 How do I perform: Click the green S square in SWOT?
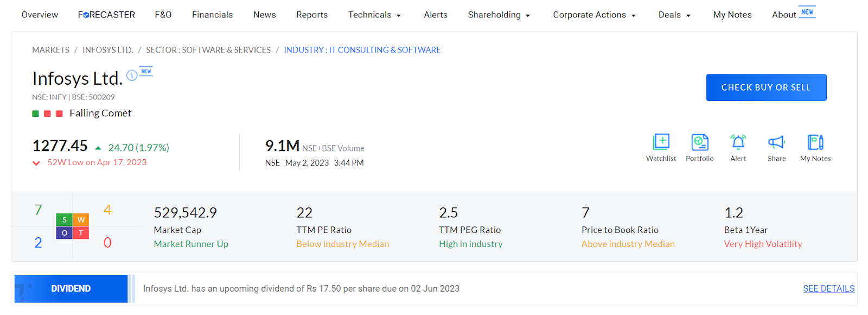click(x=65, y=219)
